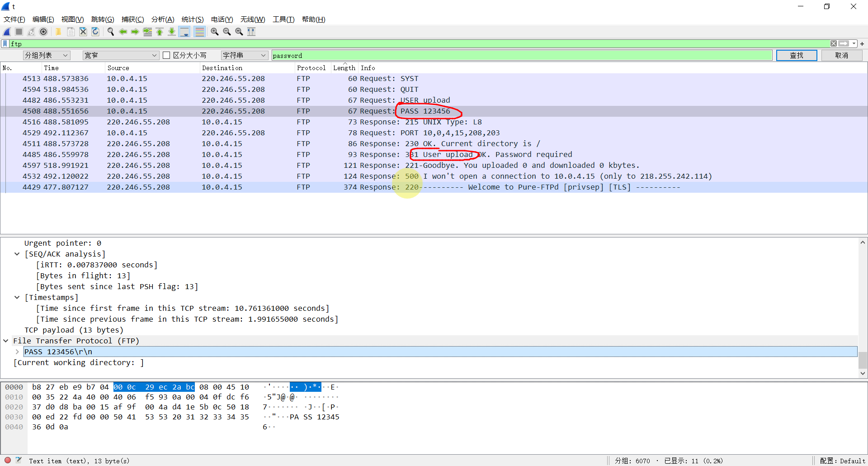The image size is (868, 466).
Task: Click the resize columns icon
Action: 251,32
